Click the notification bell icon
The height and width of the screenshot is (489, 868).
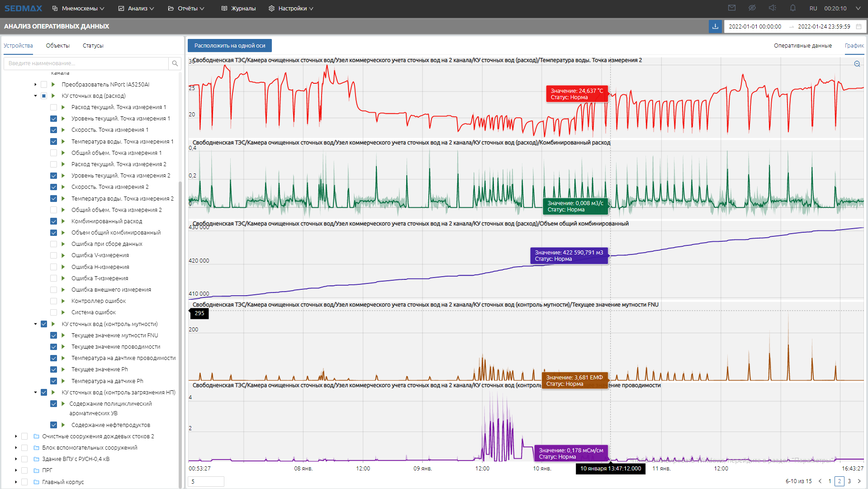click(793, 8)
